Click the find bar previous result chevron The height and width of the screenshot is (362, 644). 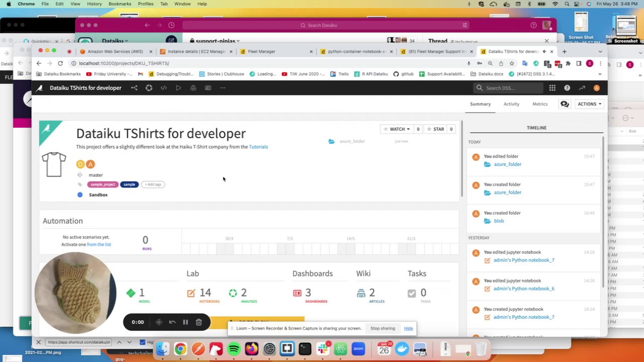pos(119,342)
